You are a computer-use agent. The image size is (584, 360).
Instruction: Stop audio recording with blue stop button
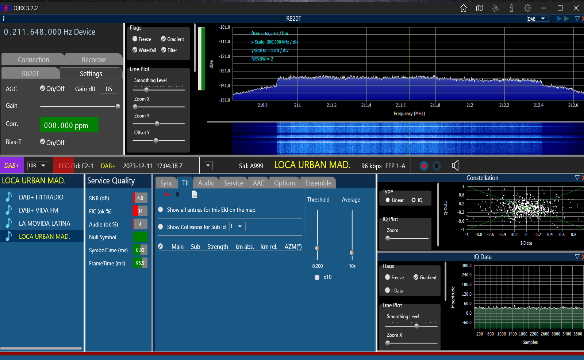coord(437,166)
